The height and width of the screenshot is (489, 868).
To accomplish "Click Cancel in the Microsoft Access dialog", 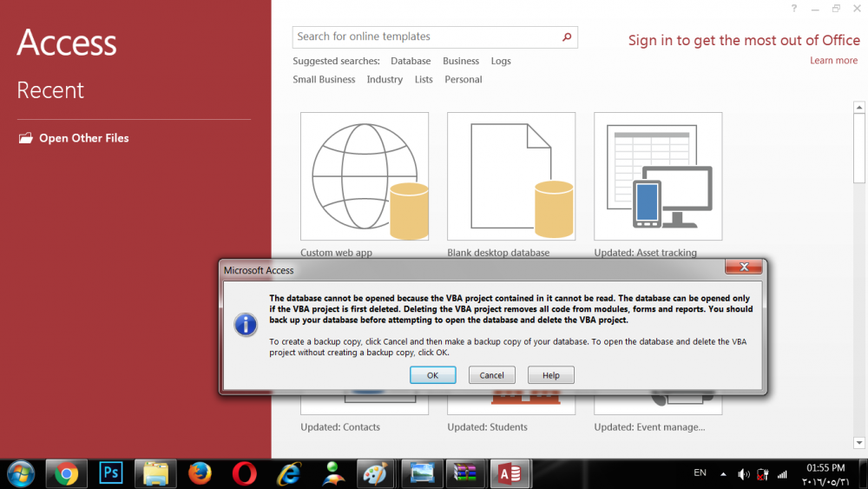I will 491,375.
